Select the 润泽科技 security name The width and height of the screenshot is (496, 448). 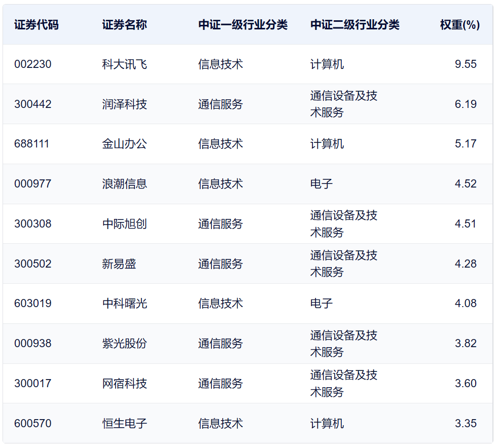click(x=124, y=104)
